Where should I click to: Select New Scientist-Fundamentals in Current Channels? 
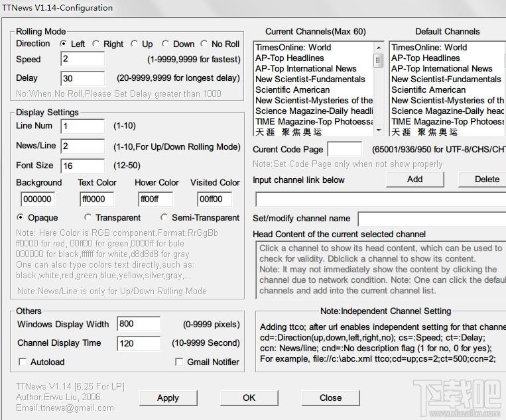coord(314,79)
